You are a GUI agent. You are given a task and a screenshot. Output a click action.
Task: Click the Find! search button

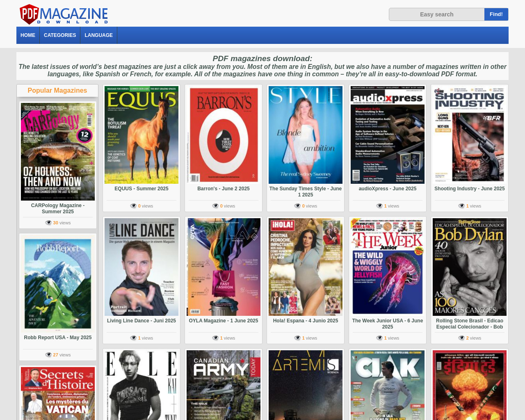(x=496, y=14)
